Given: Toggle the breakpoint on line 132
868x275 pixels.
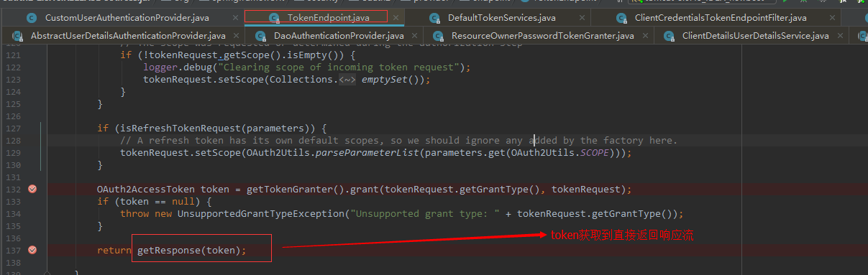Looking at the screenshot, I should [x=32, y=189].
